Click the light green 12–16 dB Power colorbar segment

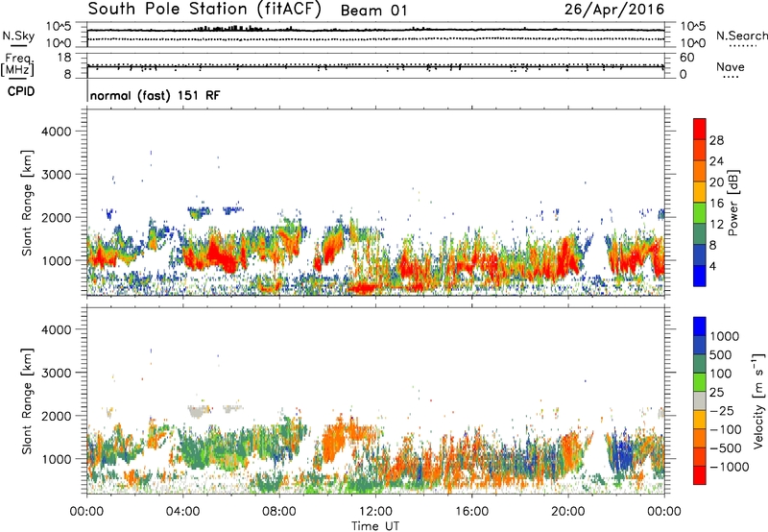[700, 212]
